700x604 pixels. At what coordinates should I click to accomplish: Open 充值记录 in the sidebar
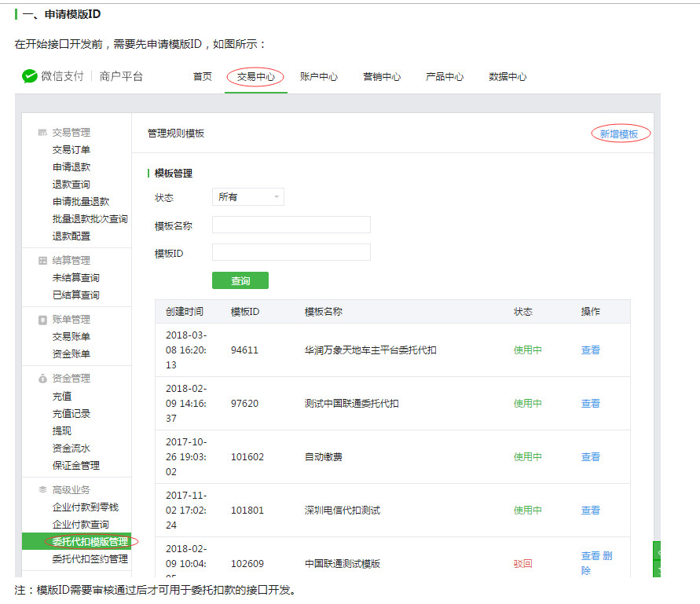click(71, 414)
